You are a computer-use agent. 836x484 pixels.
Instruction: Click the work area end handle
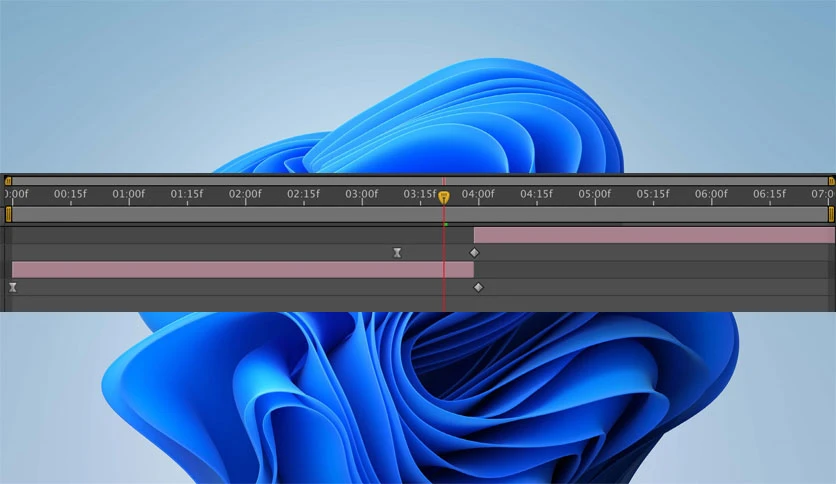(x=831, y=214)
